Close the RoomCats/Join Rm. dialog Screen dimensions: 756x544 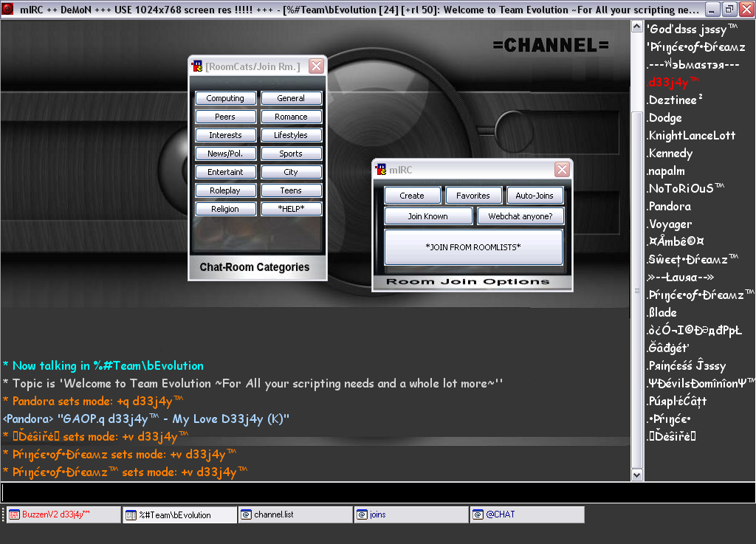click(316, 66)
